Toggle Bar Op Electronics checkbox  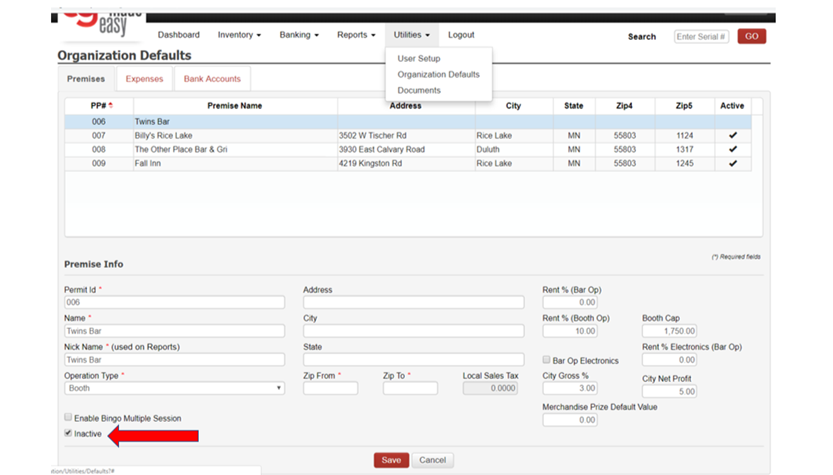pos(546,360)
